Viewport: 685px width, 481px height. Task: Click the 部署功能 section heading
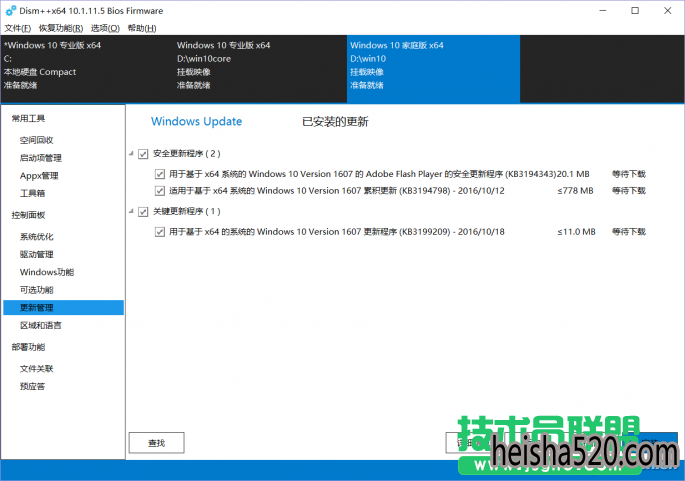click(x=28, y=347)
